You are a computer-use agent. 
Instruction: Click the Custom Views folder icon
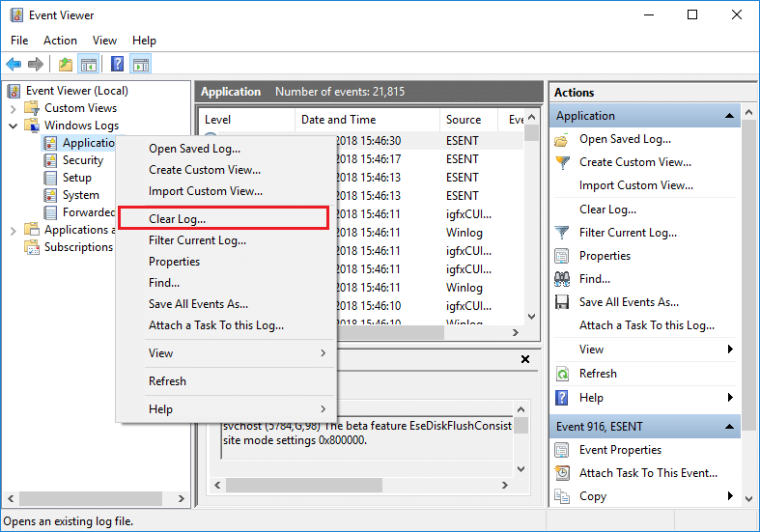[32, 107]
